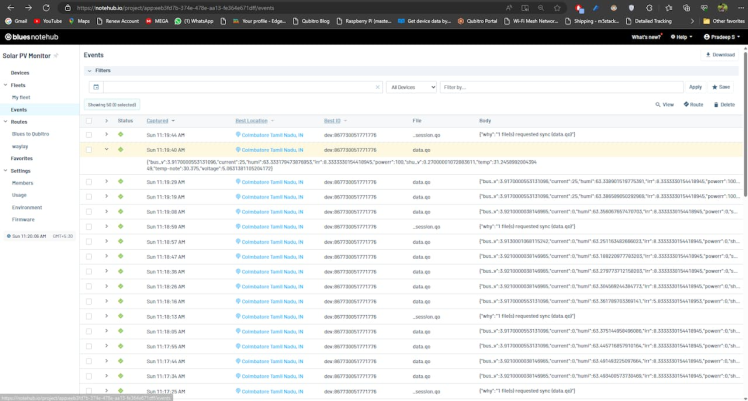748x401 pixels.
Task: Click the Filter by text field
Action: click(x=560, y=87)
